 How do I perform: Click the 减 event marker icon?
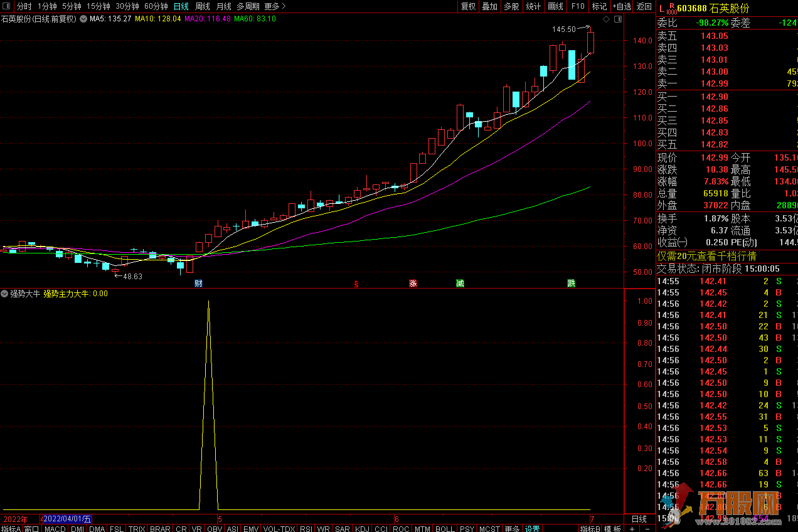[x=460, y=284]
